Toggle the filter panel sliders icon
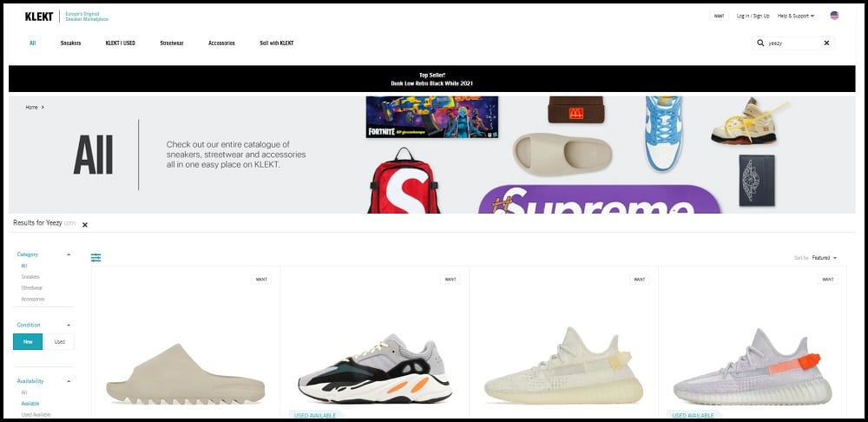 pyautogui.click(x=95, y=258)
